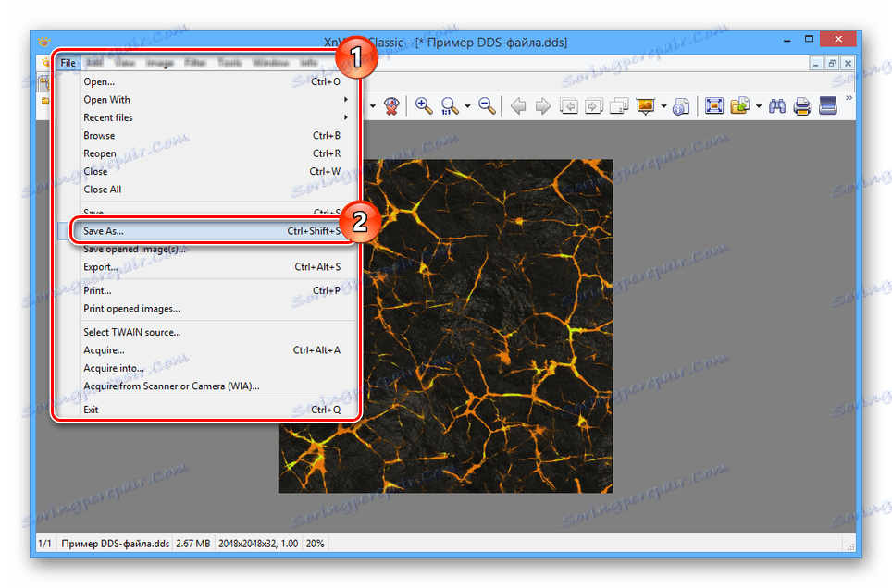The image size is (892, 588).
Task: Select the Zoom Out tool
Action: click(488, 105)
